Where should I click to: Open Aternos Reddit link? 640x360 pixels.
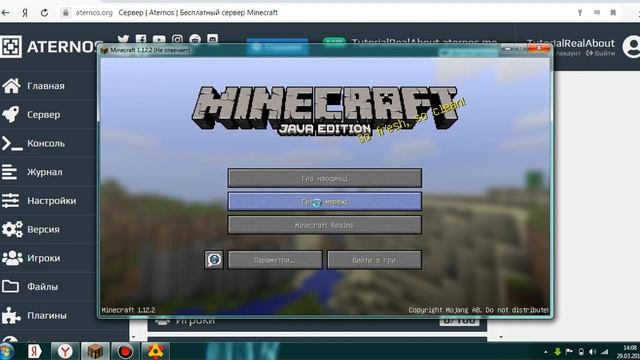195,39
